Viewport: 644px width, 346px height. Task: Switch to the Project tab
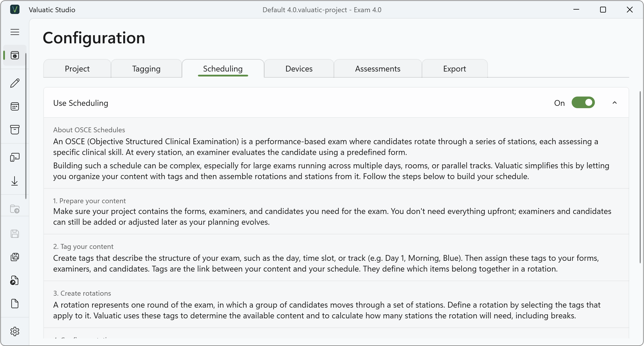tap(77, 69)
